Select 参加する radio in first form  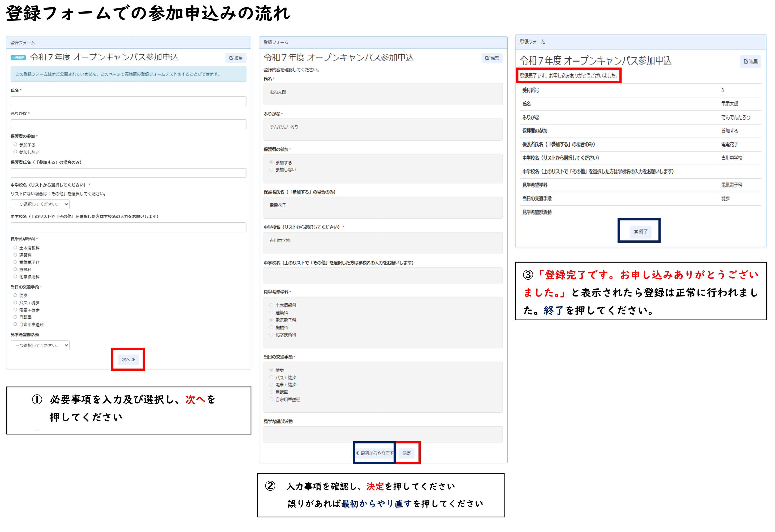(15, 145)
